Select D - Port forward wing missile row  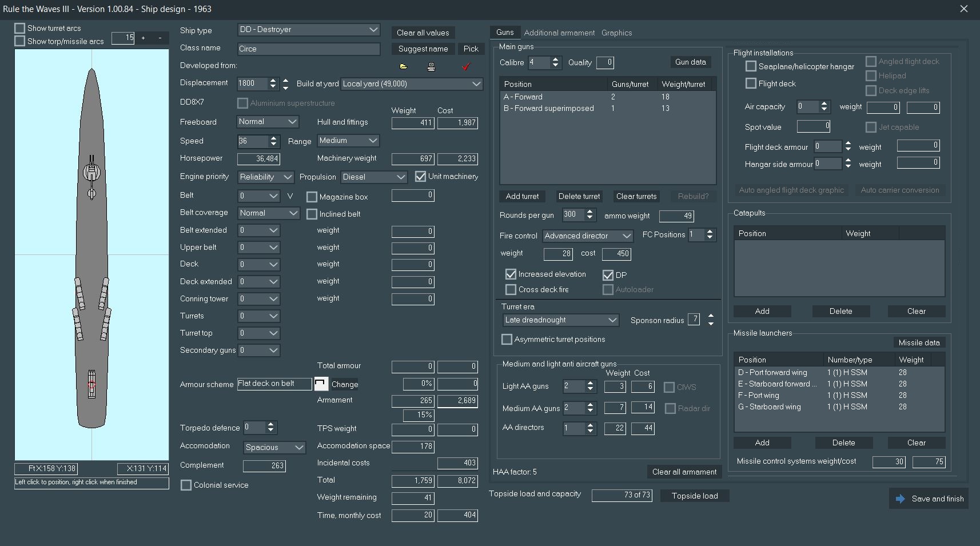coord(839,372)
